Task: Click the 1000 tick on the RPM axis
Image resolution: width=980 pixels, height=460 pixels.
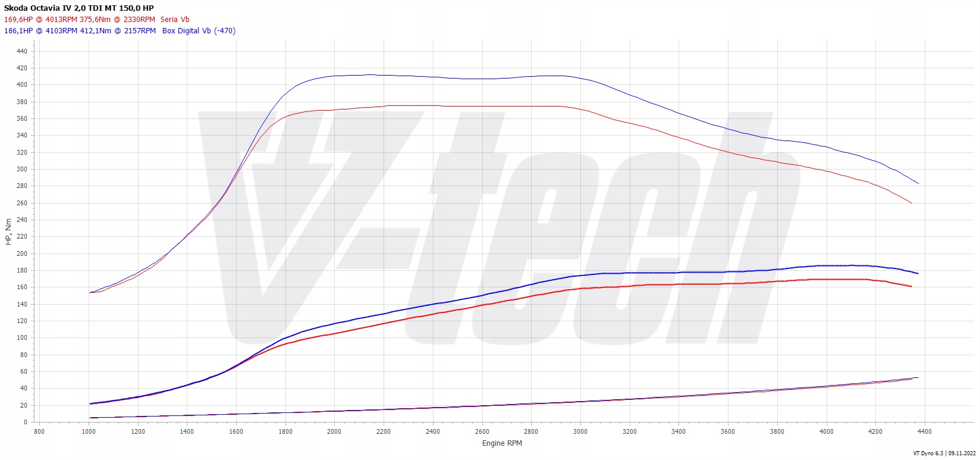Action: 89,431
